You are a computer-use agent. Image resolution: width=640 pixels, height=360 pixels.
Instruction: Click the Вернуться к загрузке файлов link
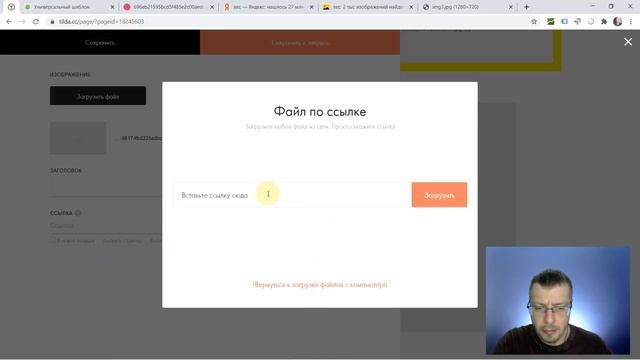320,284
